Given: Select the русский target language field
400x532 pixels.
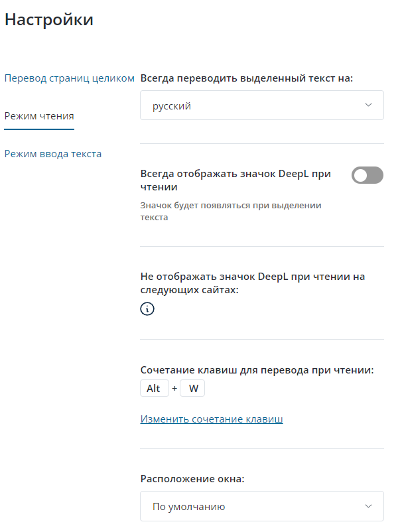Looking at the screenshot, I should point(252,105).
